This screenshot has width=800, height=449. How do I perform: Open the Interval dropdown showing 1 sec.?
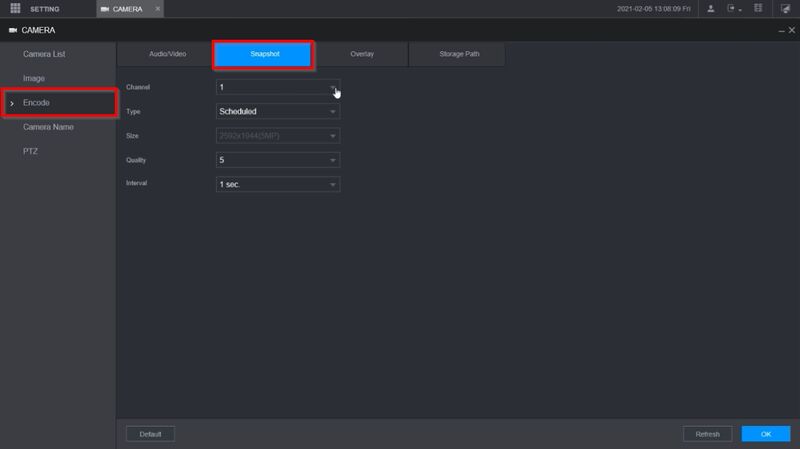278,185
